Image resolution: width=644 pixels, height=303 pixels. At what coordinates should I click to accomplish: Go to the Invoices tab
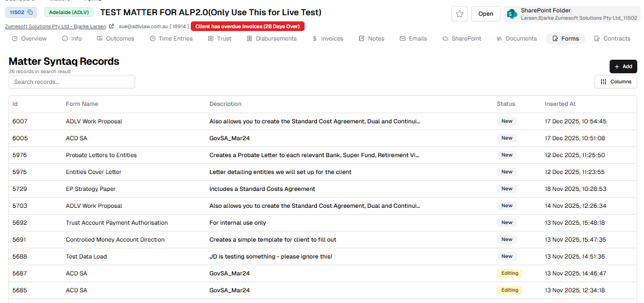coord(328,39)
